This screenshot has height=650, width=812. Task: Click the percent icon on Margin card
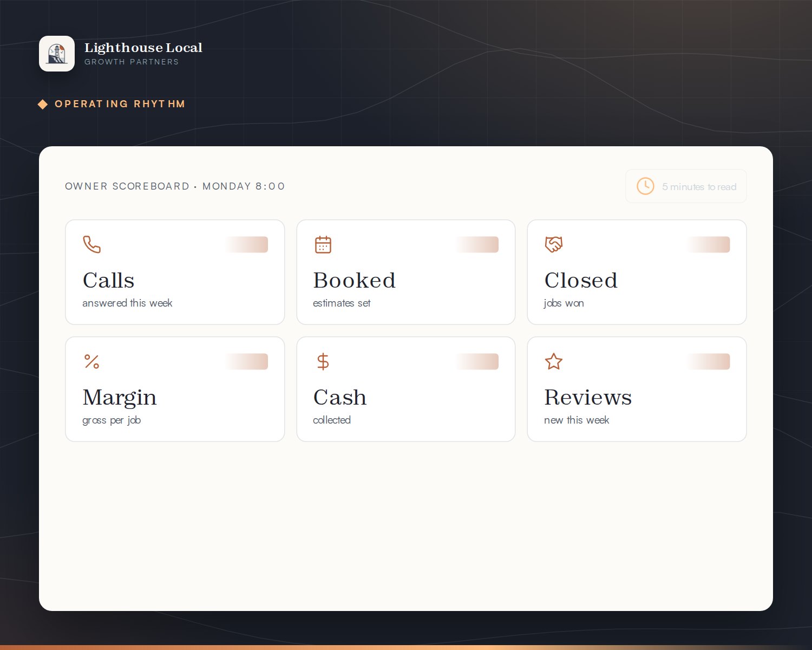(x=92, y=361)
